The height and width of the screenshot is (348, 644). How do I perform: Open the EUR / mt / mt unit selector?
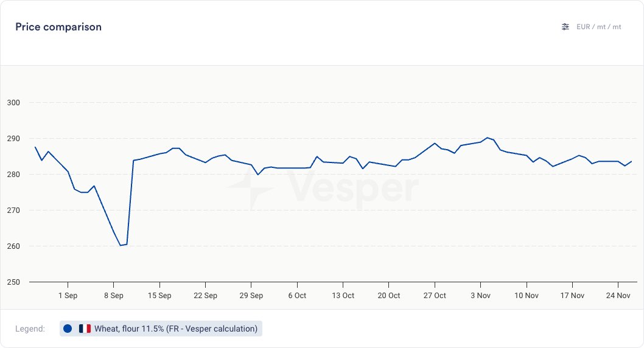coord(598,27)
